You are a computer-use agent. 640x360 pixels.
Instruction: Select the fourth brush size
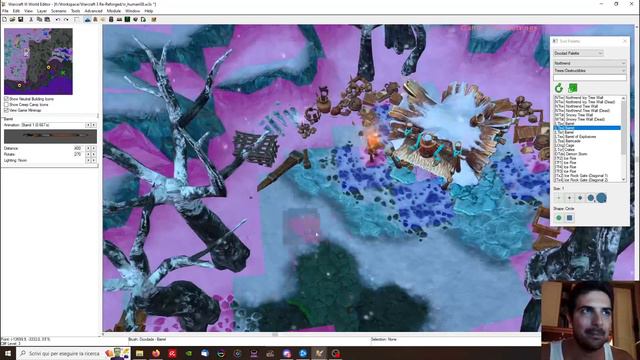591,198
